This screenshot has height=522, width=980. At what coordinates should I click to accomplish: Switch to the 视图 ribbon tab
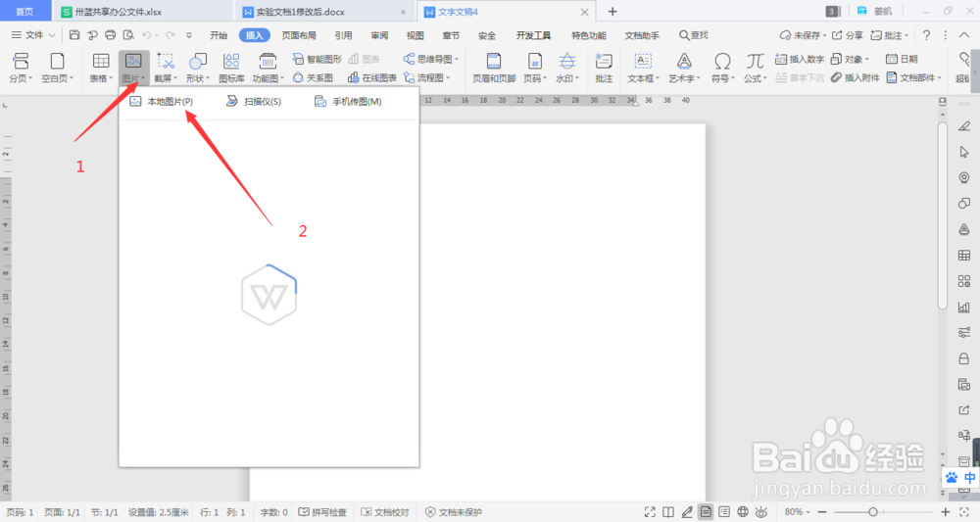[415, 35]
